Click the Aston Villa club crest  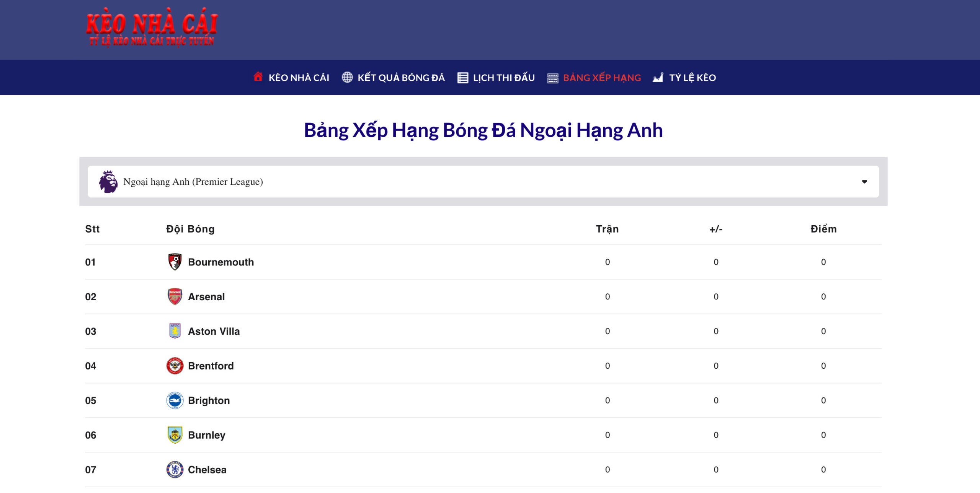click(175, 331)
